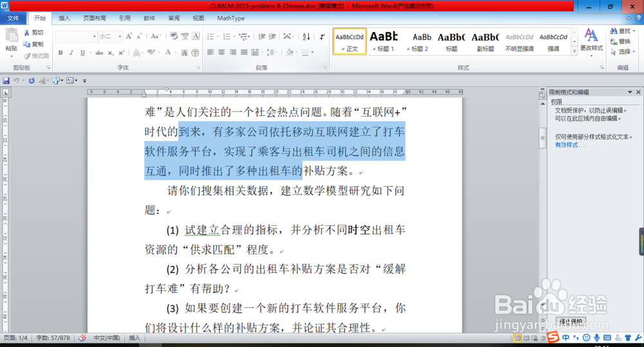
Task: Toggle Italic formatting
Action: point(71,53)
